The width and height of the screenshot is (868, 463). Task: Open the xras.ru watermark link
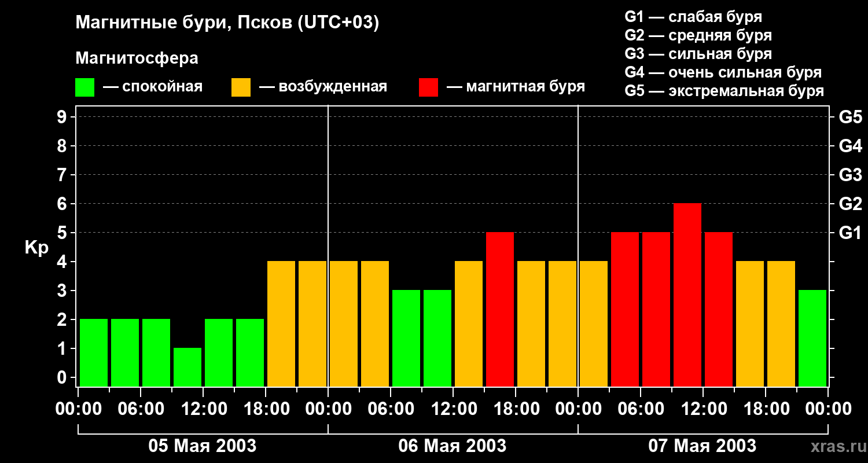[x=836, y=446]
